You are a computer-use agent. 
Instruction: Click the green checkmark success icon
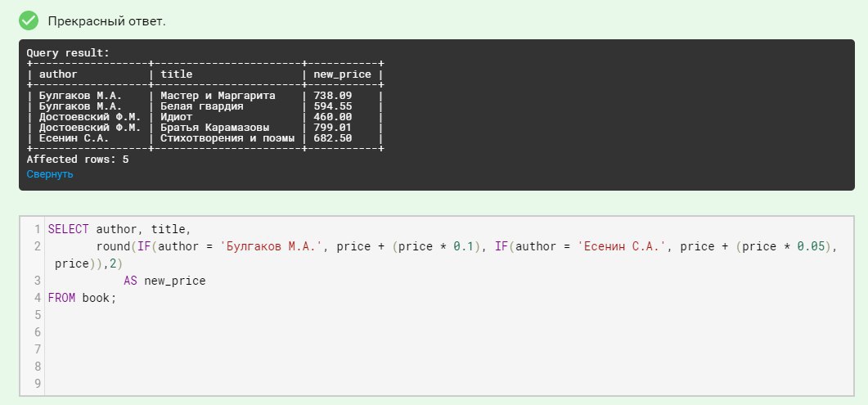[29, 20]
